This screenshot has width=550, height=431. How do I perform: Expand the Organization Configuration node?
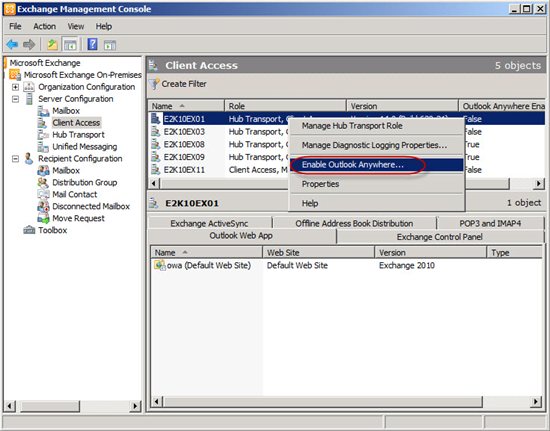pyautogui.click(x=15, y=87)
